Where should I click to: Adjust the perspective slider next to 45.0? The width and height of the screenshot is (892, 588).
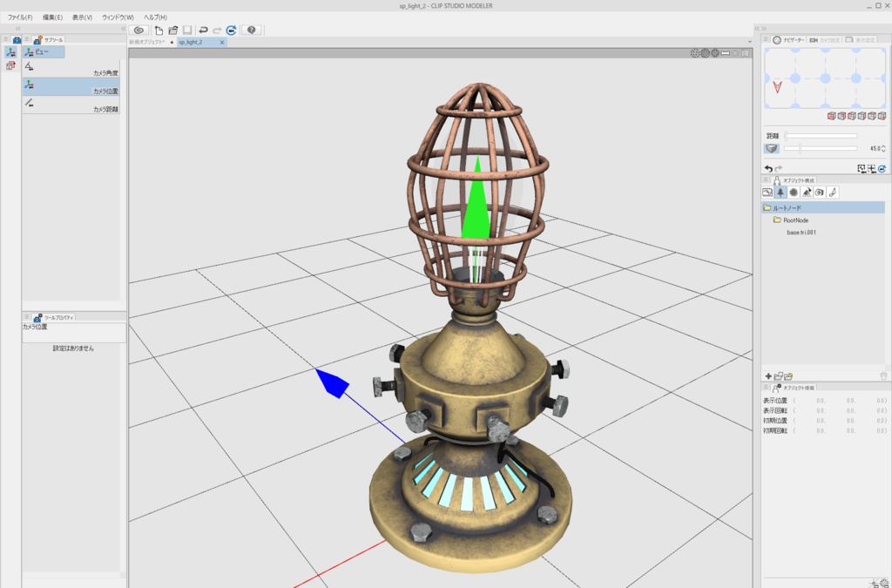(x=821, y=148)
